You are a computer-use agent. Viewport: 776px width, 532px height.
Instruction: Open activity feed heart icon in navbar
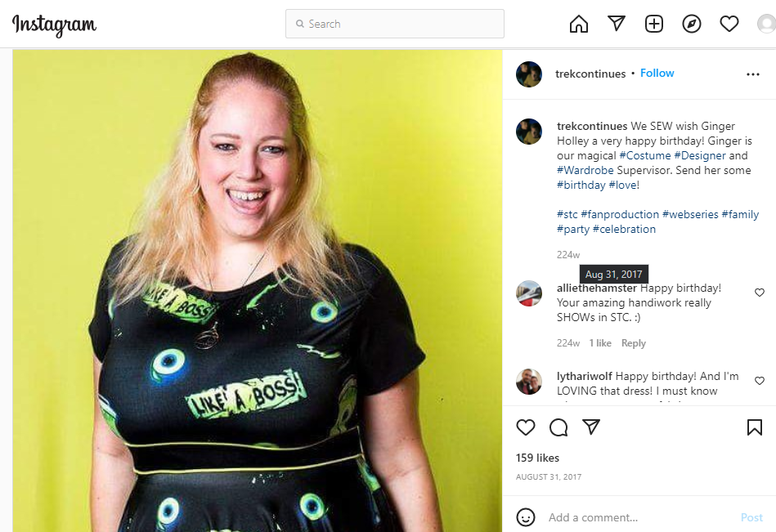pos(729,24)
